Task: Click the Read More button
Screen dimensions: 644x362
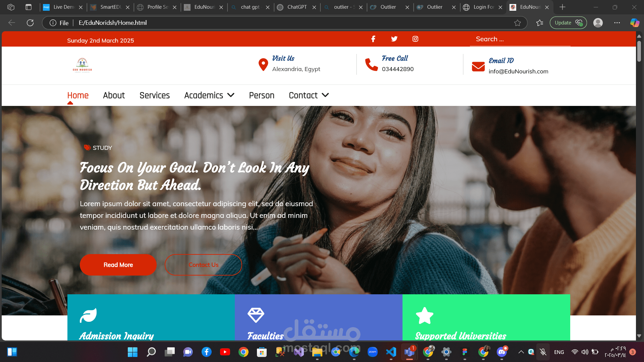Action: click(118, 265)
